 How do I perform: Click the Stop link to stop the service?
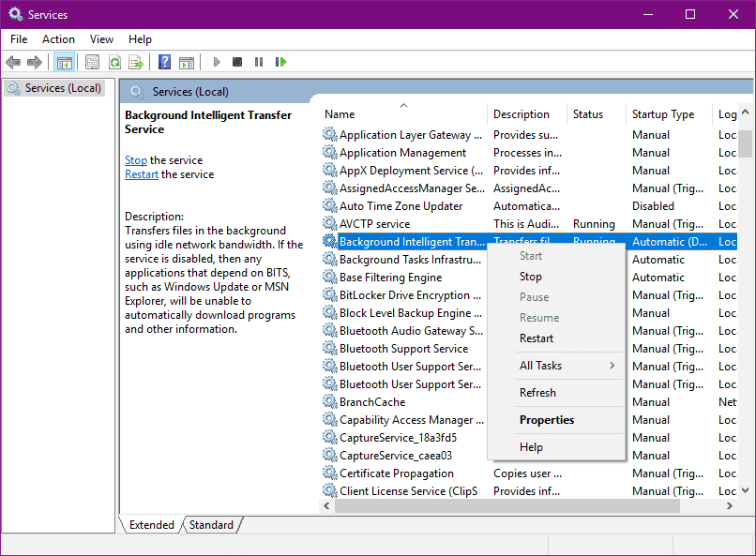coord(135,159)
